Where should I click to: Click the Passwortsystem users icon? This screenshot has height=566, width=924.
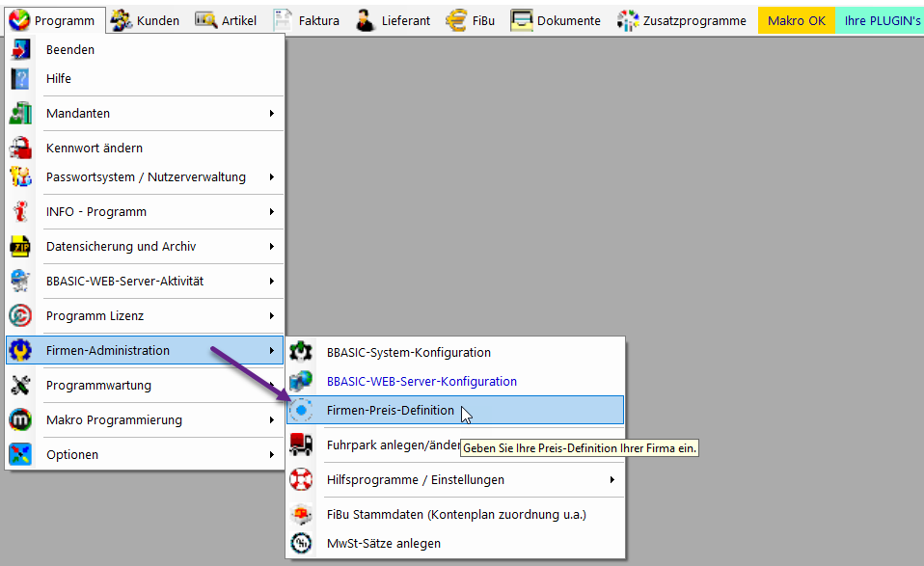[x=20, y=176]
